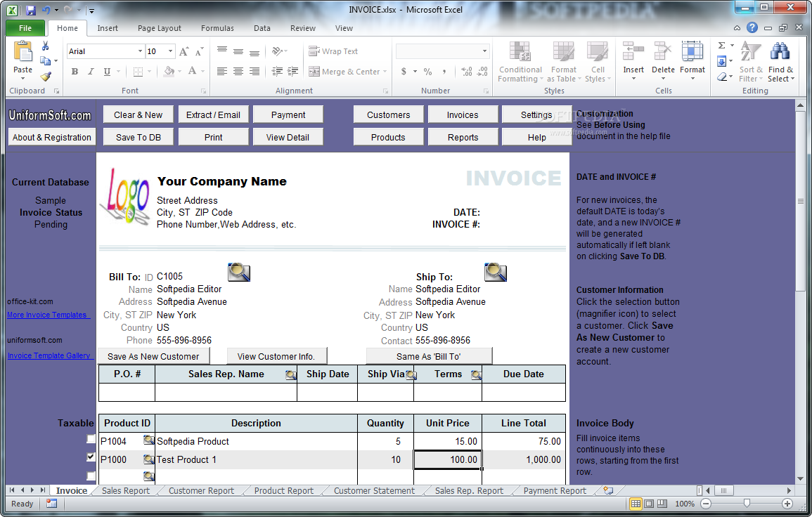Screen dimensions: 812x517
Task: Click the horizontal scrollbar right arrow
Action: 789,490
